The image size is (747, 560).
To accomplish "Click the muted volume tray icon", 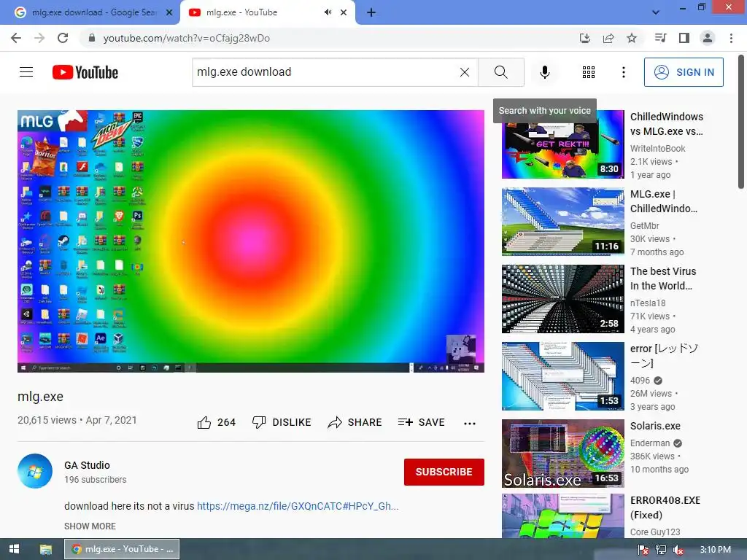I will coord(678,550).
